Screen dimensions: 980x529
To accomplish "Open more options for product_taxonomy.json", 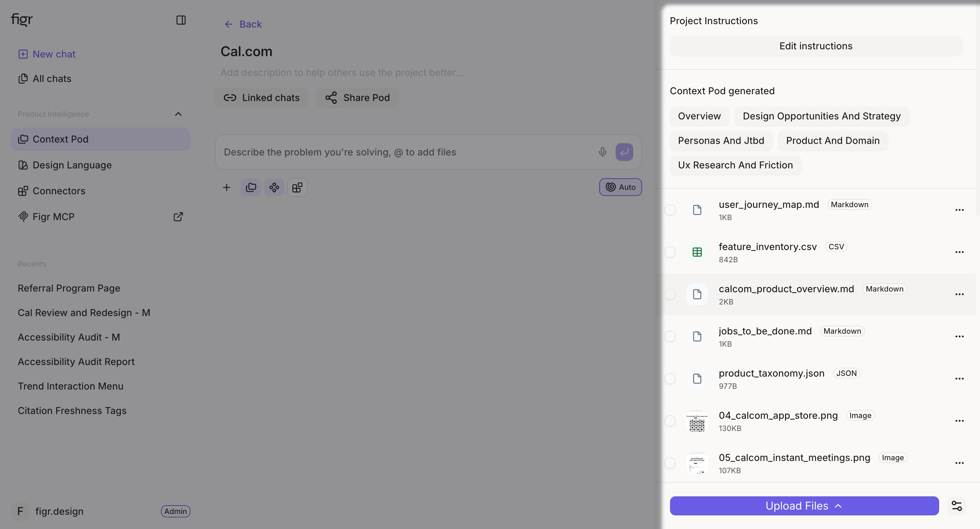I will click(960, 379).
